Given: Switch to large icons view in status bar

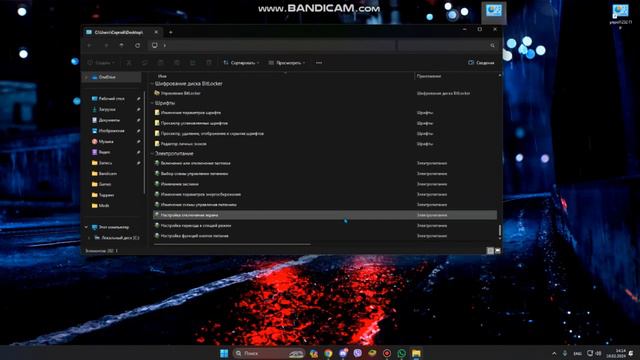Looking at the screenshot, I should point(498,251).
